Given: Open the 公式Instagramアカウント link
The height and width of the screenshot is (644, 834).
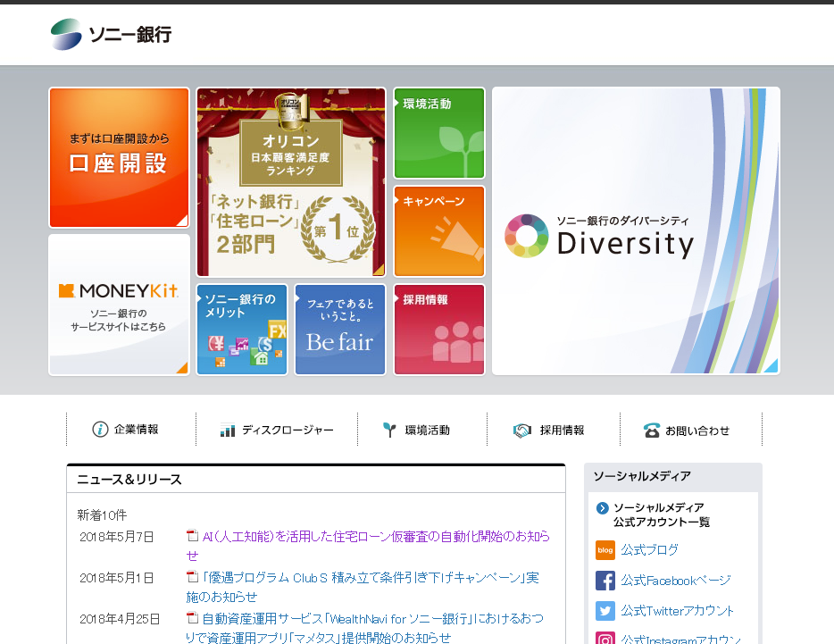Looking at the screenshot, I should tap(680, 639).
